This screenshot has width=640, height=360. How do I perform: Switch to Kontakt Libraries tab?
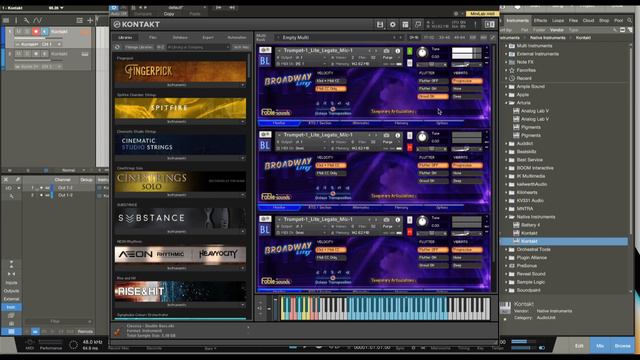click(x=125, y=37)
